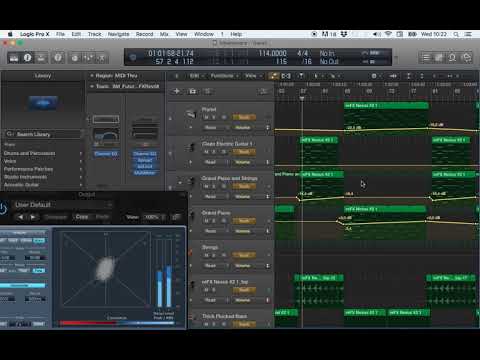Screen dimensions: 480x360
Task: Solo the Strings track
Action: (214, 255)
